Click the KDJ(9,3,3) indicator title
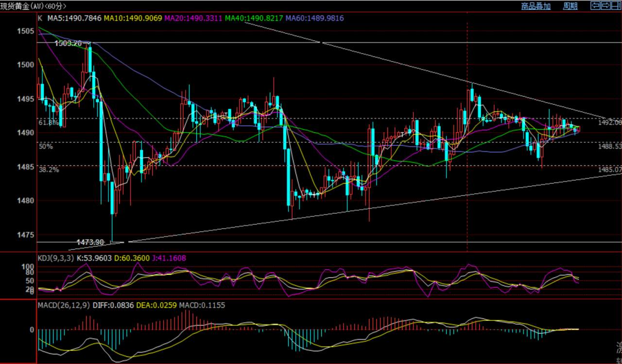 tap(55, 259)
